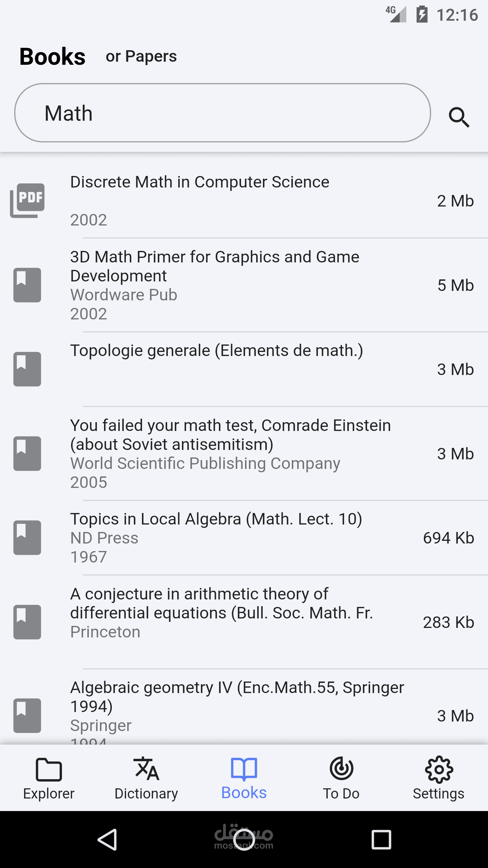Open 'Discrete Math in Computer Science' result
488x868 pixels.
tap(200, 182)
